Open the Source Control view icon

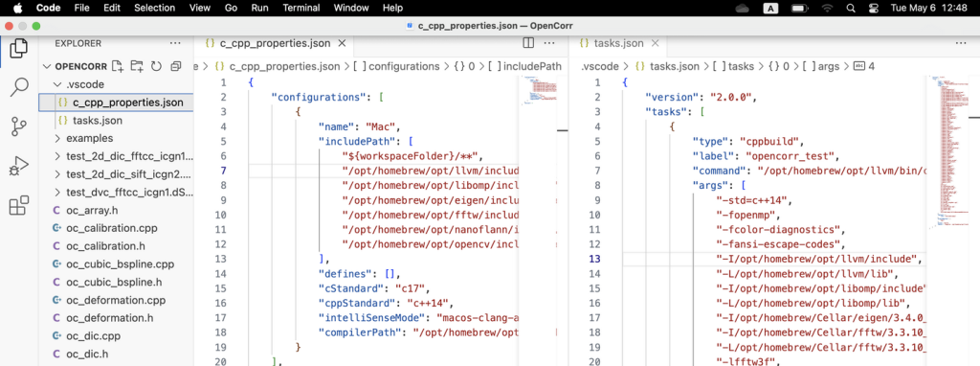[x=19, y=127]
